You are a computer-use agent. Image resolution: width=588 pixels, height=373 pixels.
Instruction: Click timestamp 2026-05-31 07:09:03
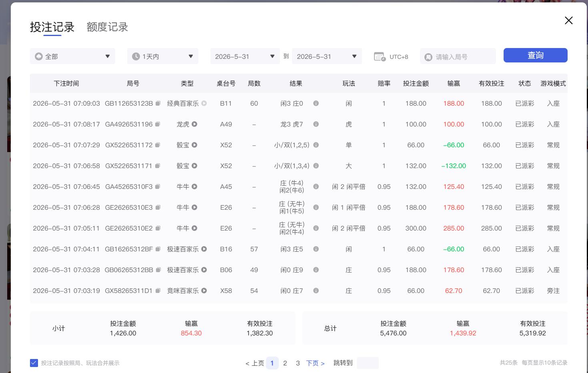coord(66,103)
